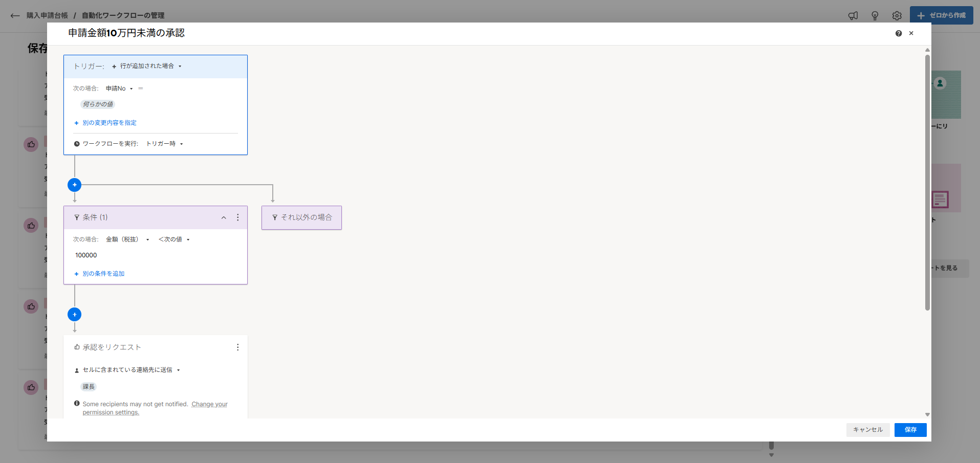Click the filter icon in それ以外の場合
Image resolution: width=980 pixels, height=463 pixels.
click(275, 217)
